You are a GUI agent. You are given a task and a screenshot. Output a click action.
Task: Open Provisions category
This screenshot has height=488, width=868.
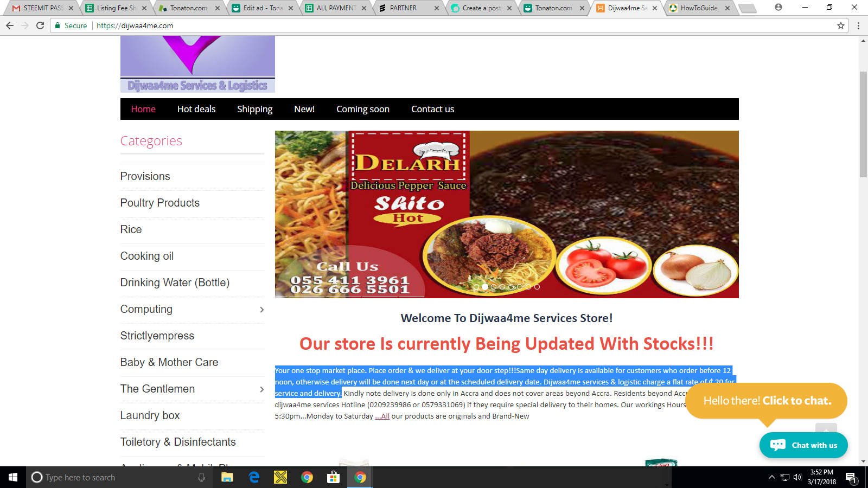click(145, 176)
